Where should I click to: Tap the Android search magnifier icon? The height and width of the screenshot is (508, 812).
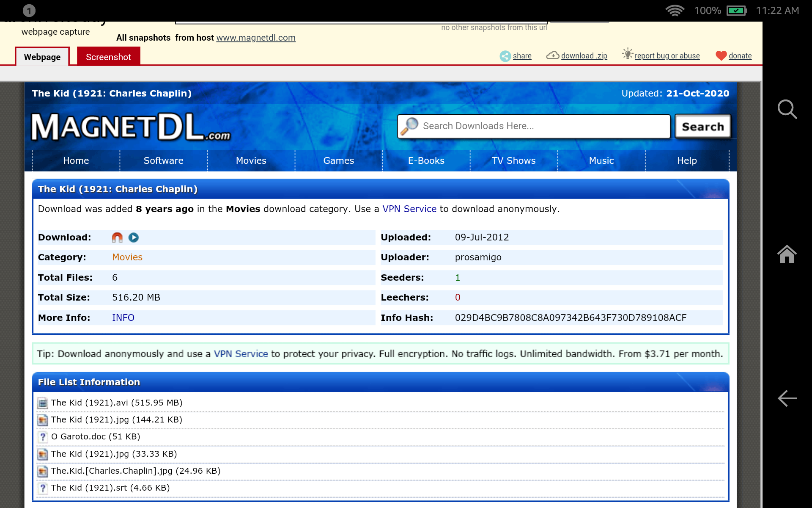pos(787,109)
